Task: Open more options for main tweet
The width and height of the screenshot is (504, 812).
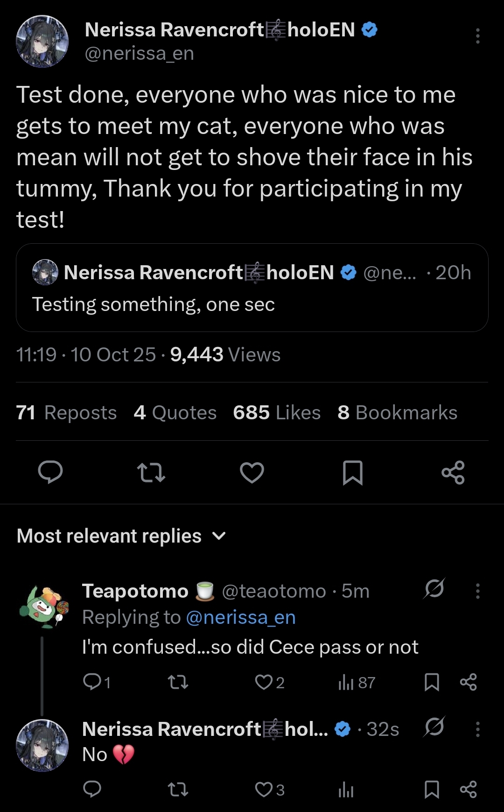Action: coord(477,36)
